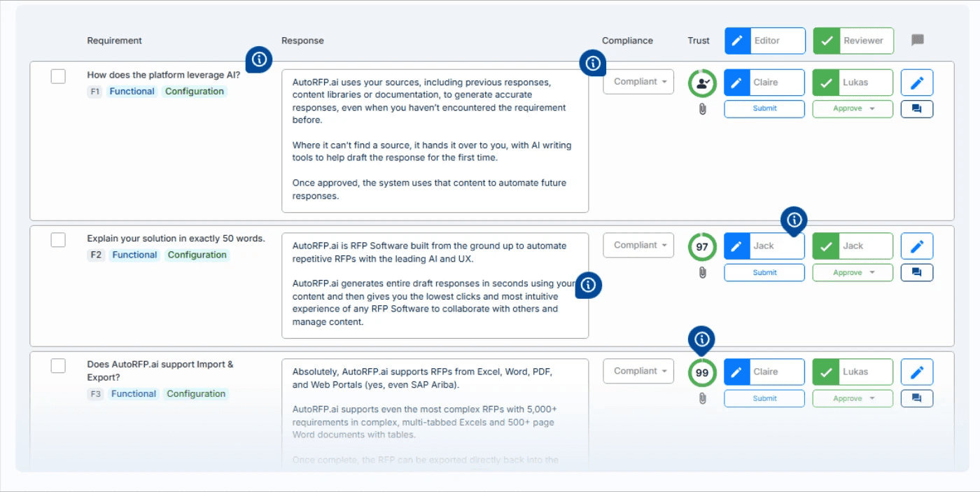Click the blue edit pencil icon on F1 row
The image size is (980, 492).
pos(917,82)
